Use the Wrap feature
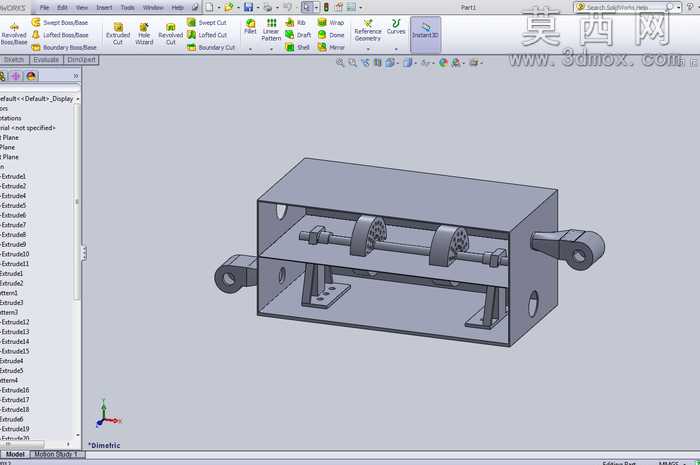This screenshot has height=465, width=700. (x=331, y=22)
